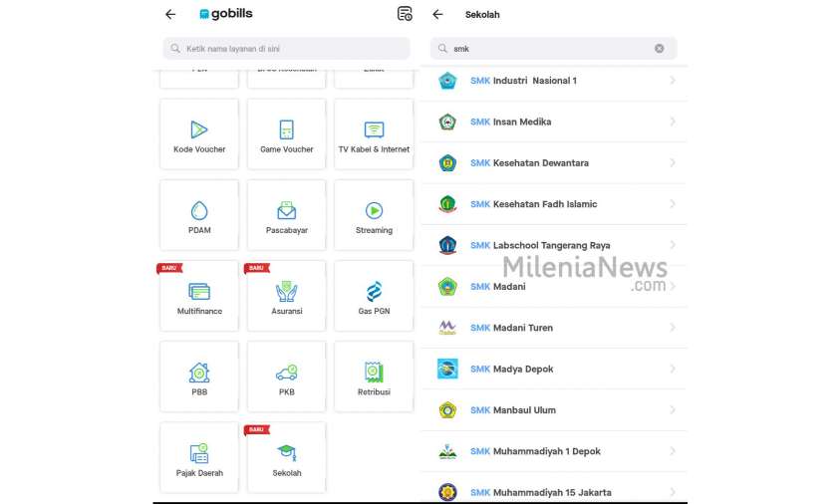
Task: Open TV Kabel & Internet service
Action: (x=374, y=135)
